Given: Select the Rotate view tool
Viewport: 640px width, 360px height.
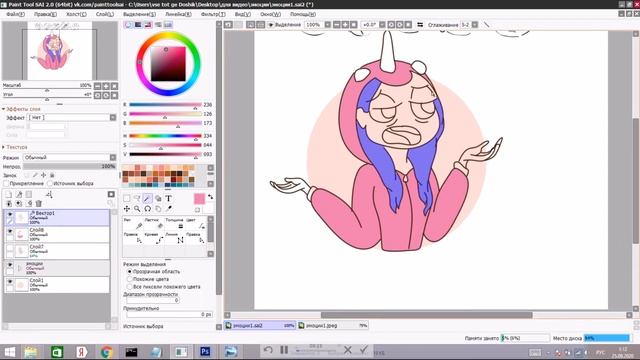Looking at the screenshot, I should point(147,209).
